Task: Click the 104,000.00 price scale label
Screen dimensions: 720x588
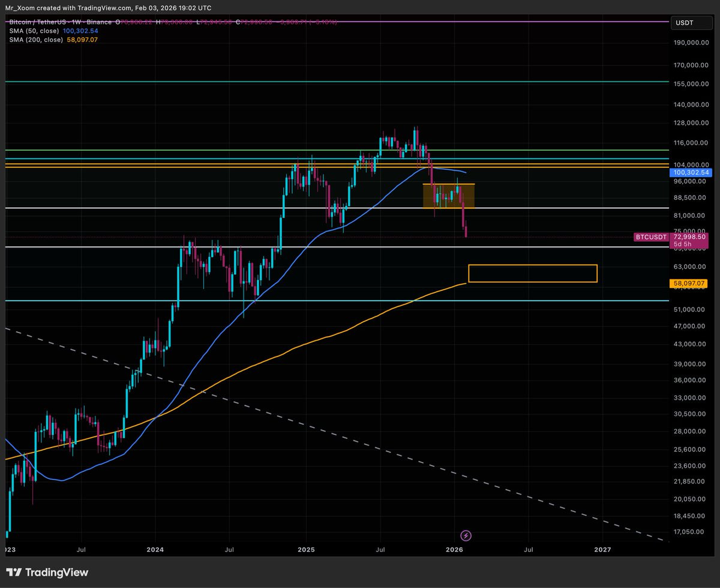Action: click(x=691, y=164)
